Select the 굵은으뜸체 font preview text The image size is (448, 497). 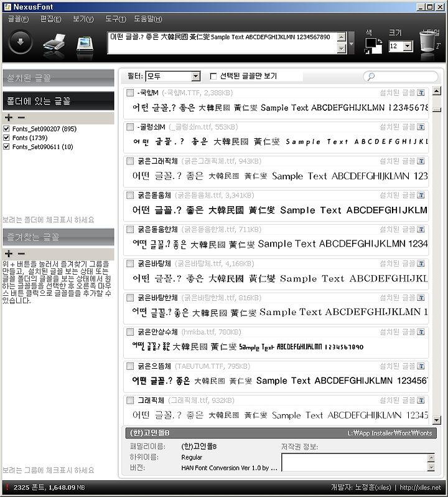coord(279,381)
